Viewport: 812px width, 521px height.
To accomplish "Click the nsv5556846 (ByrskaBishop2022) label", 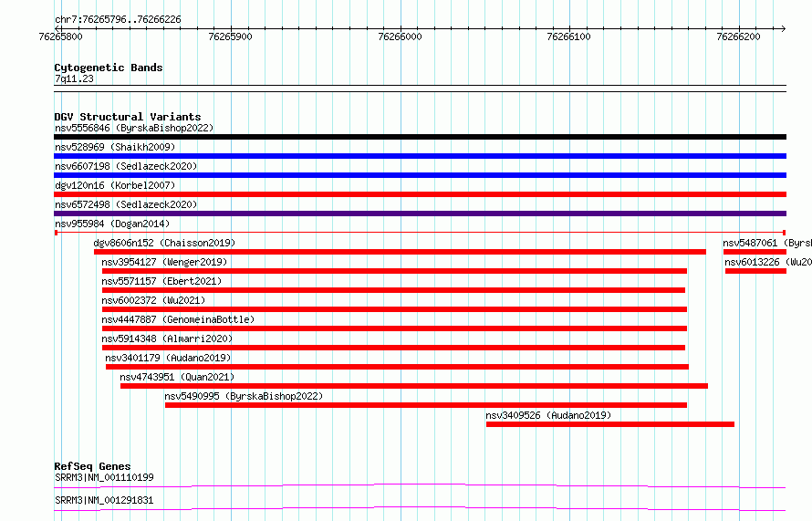I will pyautogui.click(x=134, y=128).
